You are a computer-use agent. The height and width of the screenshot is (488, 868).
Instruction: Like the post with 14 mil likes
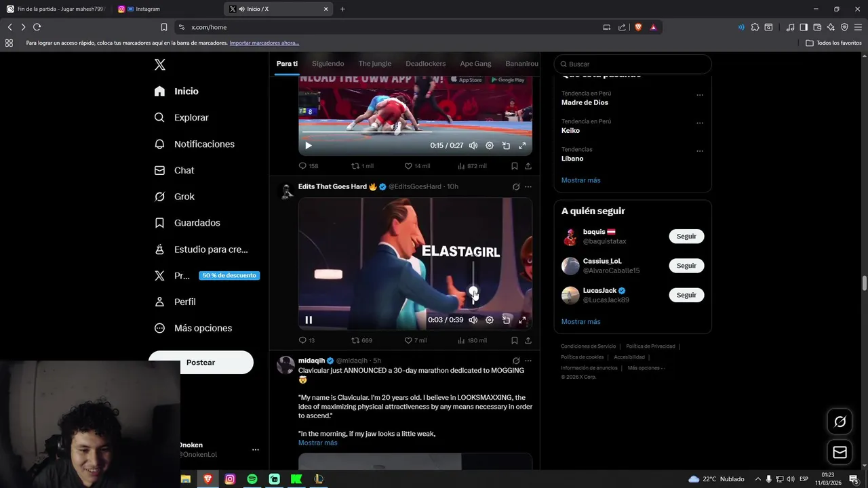tap(417, 166)
